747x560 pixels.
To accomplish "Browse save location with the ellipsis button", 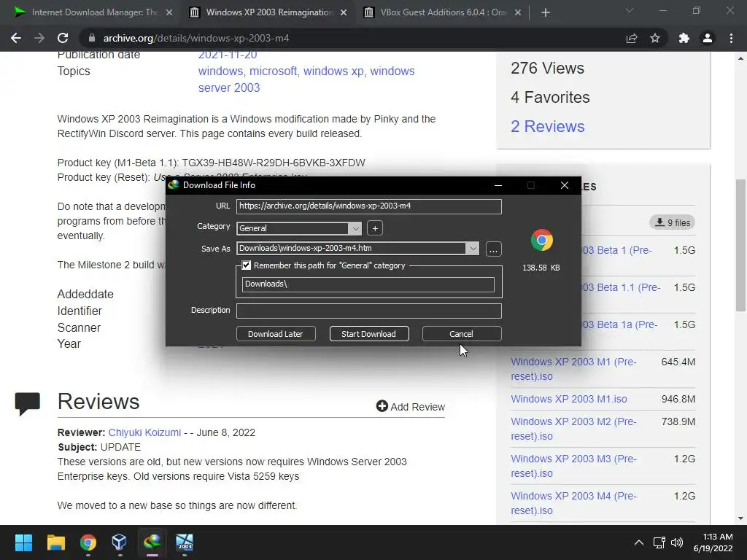I will pyautogui.click(x=494, y=249).
